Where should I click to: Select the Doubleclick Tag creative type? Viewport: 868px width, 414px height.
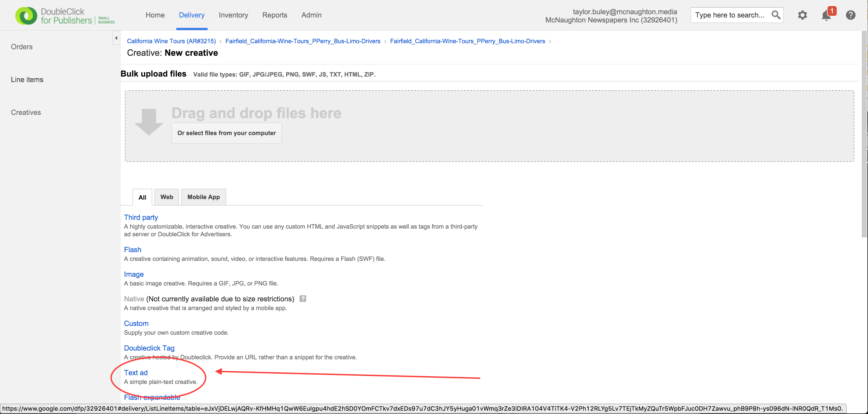tap(149, 348)
